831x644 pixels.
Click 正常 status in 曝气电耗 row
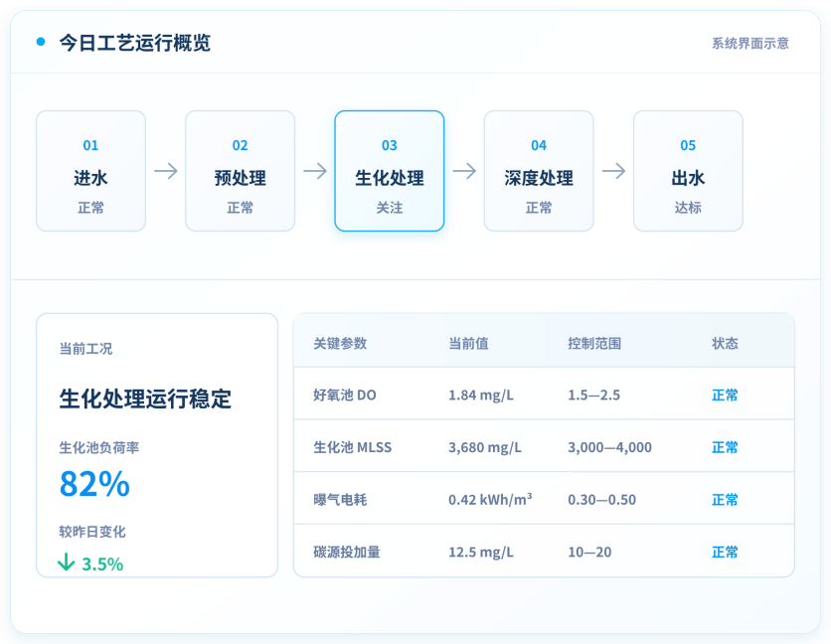(725, 499)
